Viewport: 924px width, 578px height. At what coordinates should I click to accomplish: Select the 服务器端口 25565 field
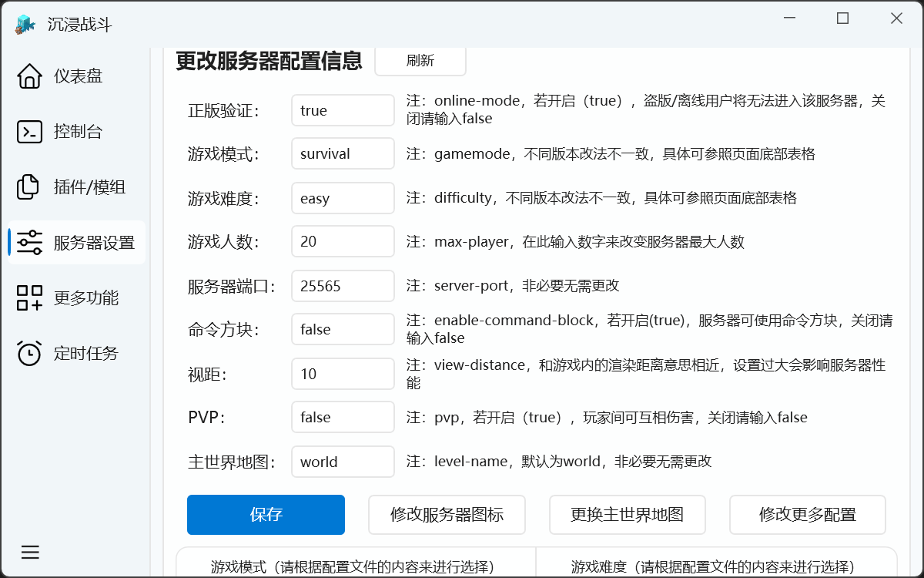pyautogui.click(x=343, y=286)
